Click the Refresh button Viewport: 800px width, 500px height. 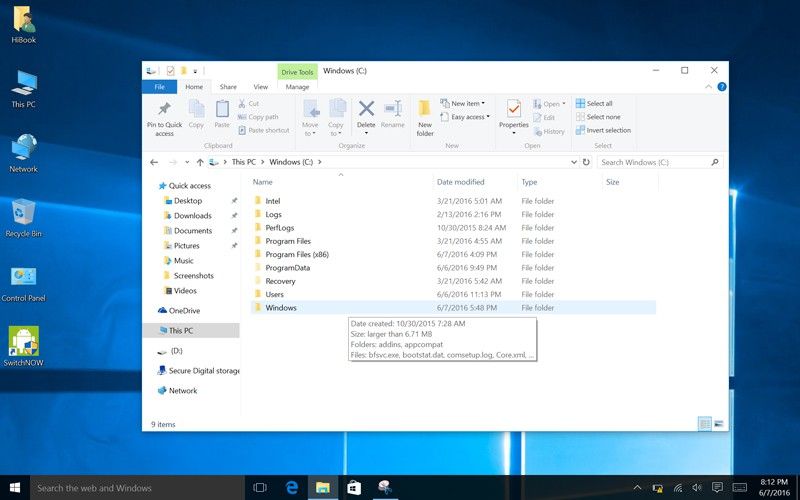[x=586, y=162]
